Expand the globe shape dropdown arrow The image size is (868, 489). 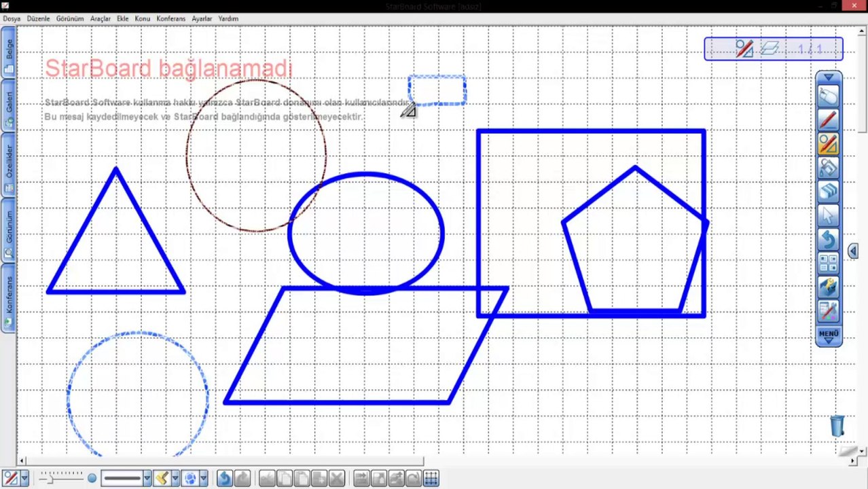click(x=203, y=478)
